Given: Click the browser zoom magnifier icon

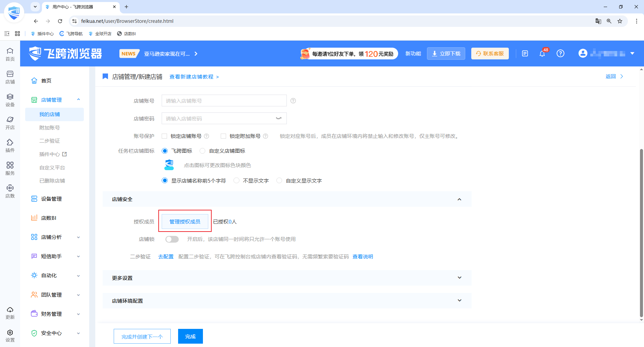Looking at the screenshot, I should [x=609, y=21].
